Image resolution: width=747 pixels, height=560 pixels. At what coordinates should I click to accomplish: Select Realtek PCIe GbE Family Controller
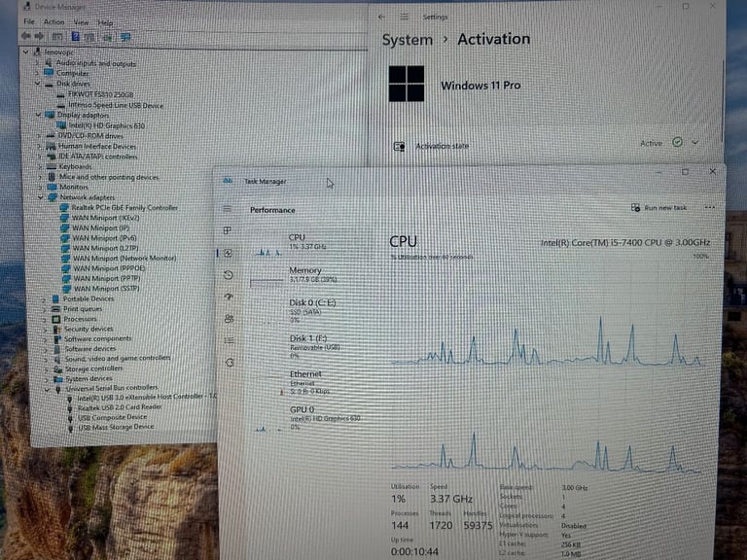point(124,208)
